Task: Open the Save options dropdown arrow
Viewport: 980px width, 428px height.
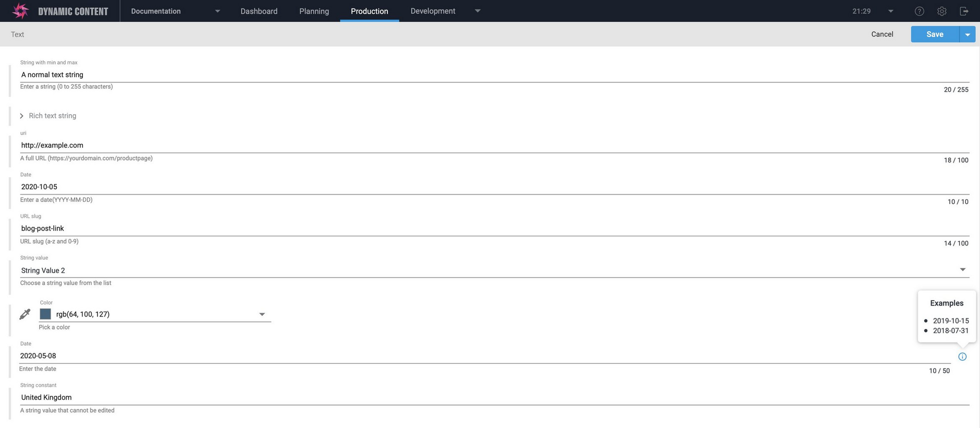Action: click(x=967, y=34)
